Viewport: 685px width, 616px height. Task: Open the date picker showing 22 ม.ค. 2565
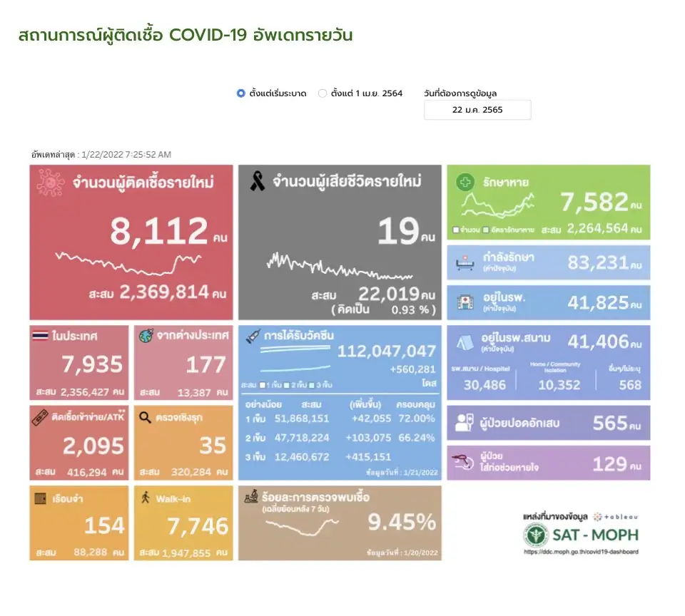477,110
